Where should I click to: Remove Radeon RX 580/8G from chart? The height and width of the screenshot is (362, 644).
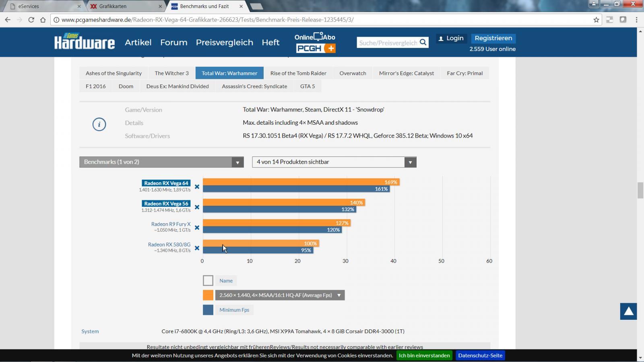click(x=197, y=248)
